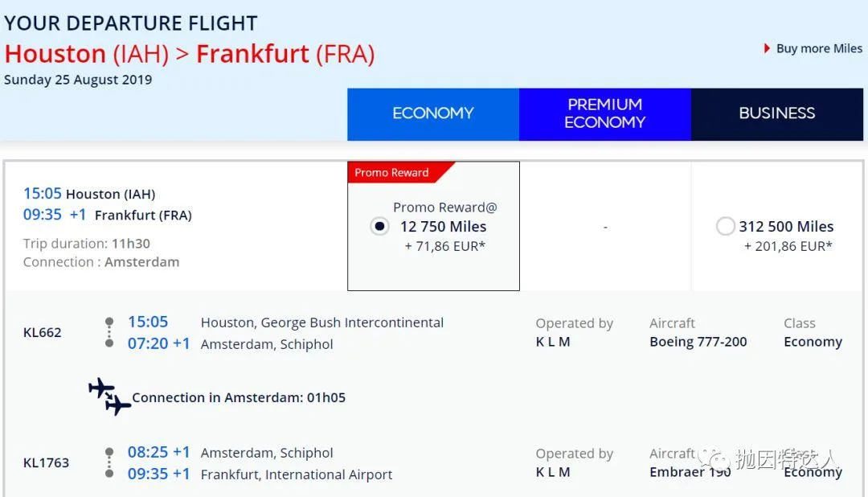This screenshot has height=497, width=868.
Task: Click the red arrow beside Buy more Miles
Action: pyautogui.click(x=768, y=49)
